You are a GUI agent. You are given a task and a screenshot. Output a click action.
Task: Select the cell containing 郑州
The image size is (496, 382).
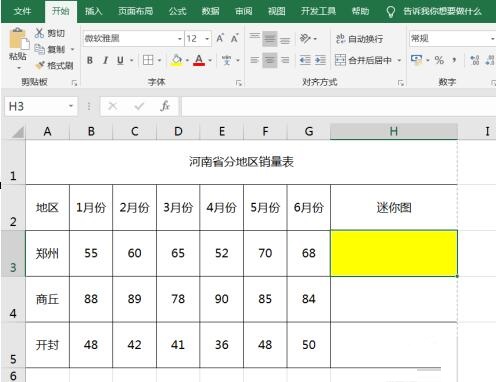(47, 253)
